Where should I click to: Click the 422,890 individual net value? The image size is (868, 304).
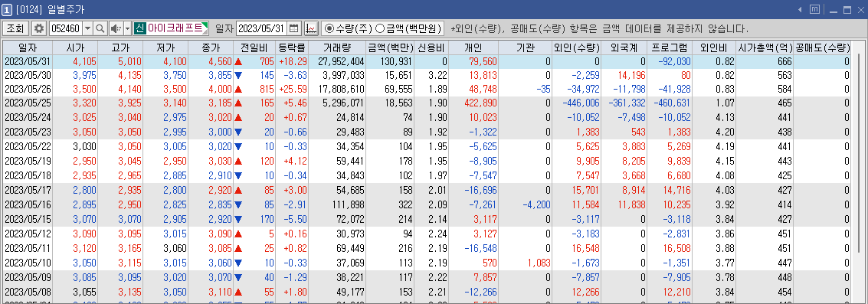point(473,103)
